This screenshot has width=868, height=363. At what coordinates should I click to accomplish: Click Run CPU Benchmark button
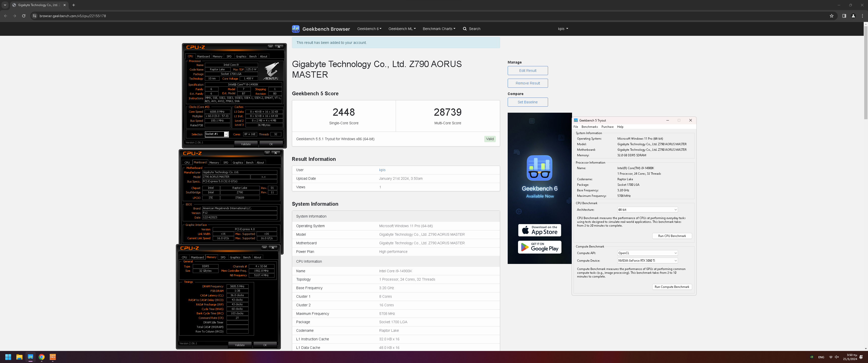click(x=672, y=236)
